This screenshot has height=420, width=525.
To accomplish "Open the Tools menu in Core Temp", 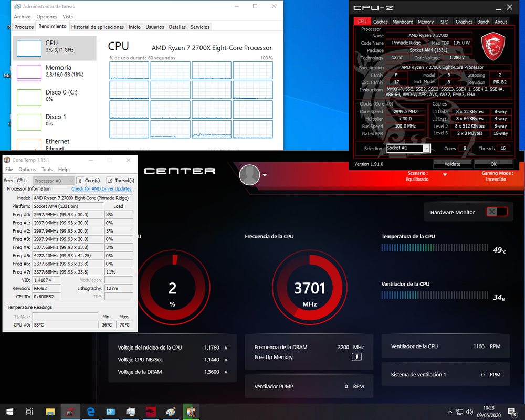I will point(47,170).
